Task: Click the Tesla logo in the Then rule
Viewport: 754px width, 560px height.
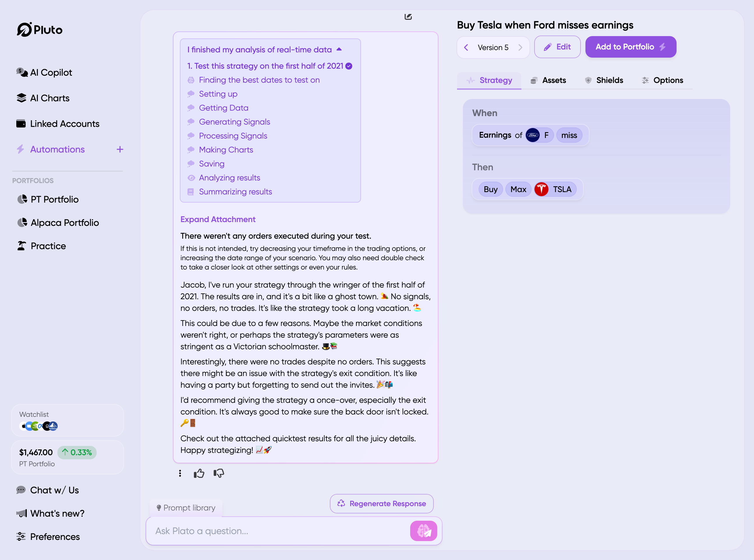Action: 541,189
